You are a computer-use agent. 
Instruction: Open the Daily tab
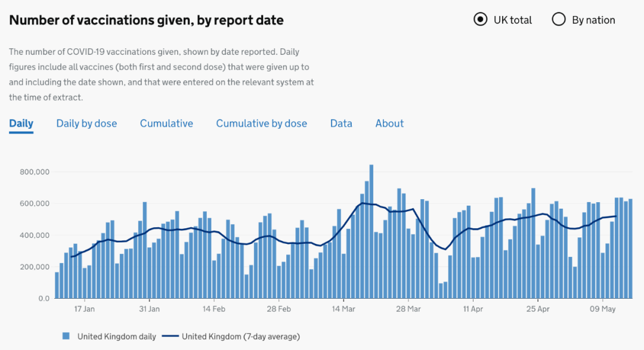pos(21,123)
